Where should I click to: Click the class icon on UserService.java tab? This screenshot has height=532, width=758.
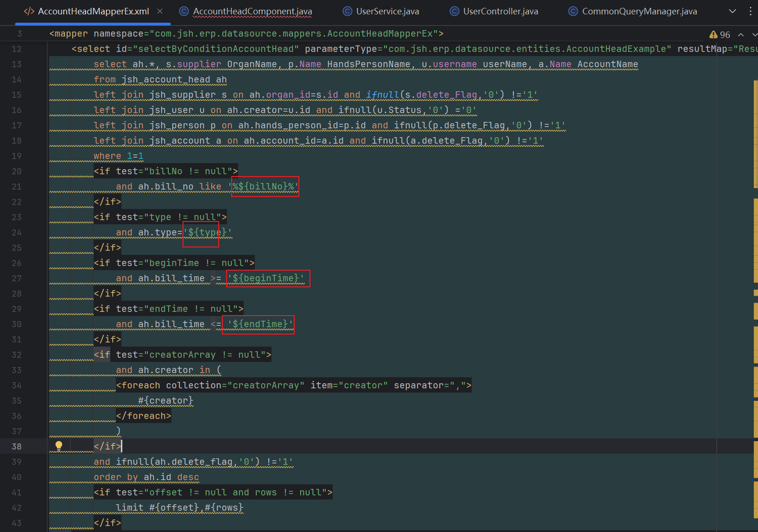coord(347,11)
